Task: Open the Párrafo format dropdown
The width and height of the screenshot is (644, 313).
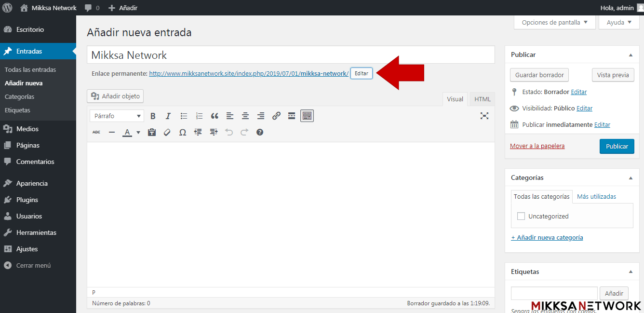Action: click(117, 116)
